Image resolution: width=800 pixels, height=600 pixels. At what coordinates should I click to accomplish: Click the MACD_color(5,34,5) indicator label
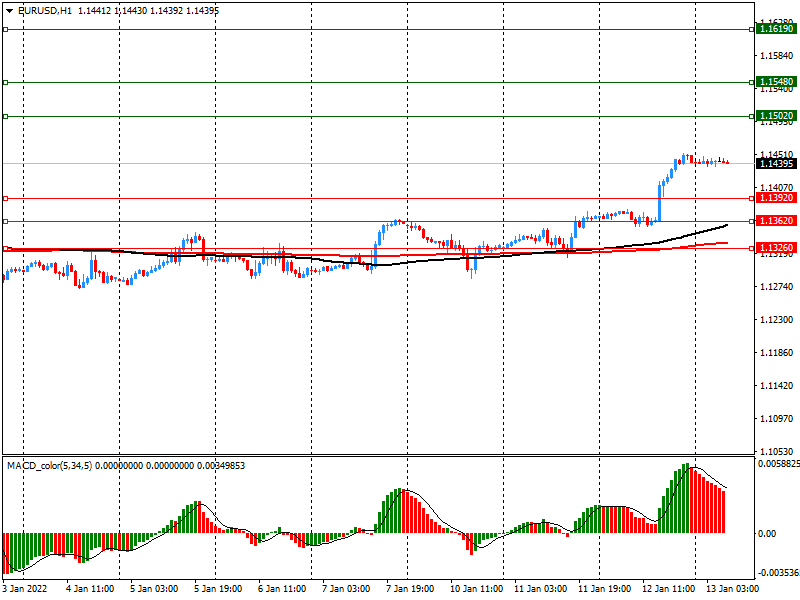[x=49, y=466]
